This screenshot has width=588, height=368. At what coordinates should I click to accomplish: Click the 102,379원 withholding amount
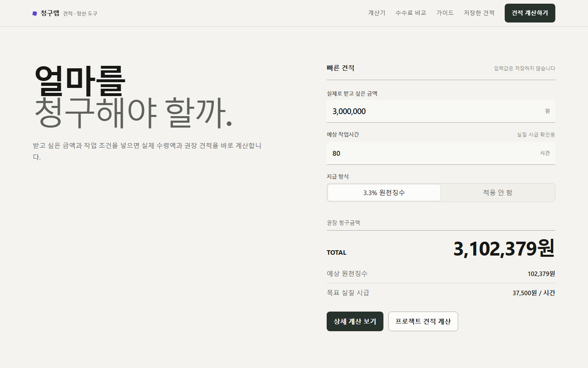click(x=541, y=274)
